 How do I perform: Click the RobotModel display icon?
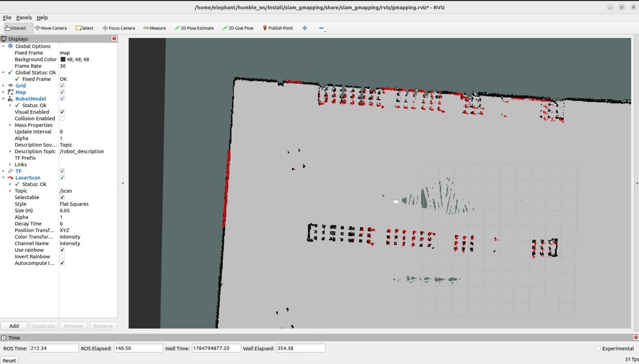[x=11, y=99]
